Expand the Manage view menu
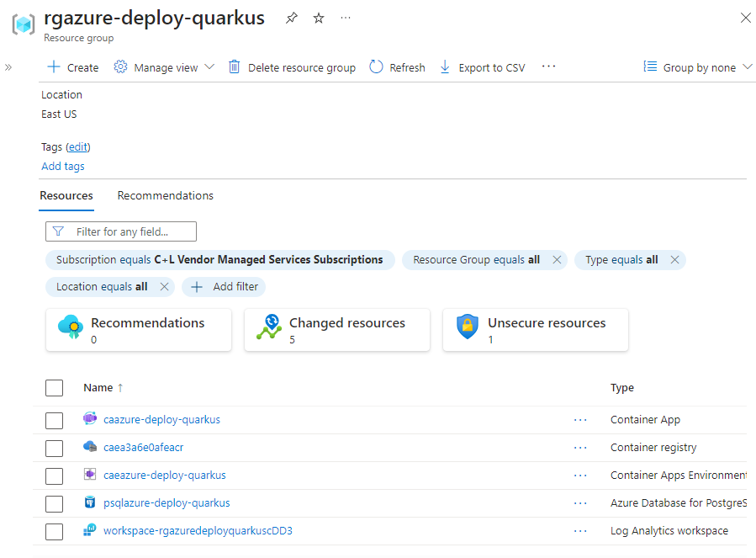Screen dimensions: 756x558 [164, 67]
